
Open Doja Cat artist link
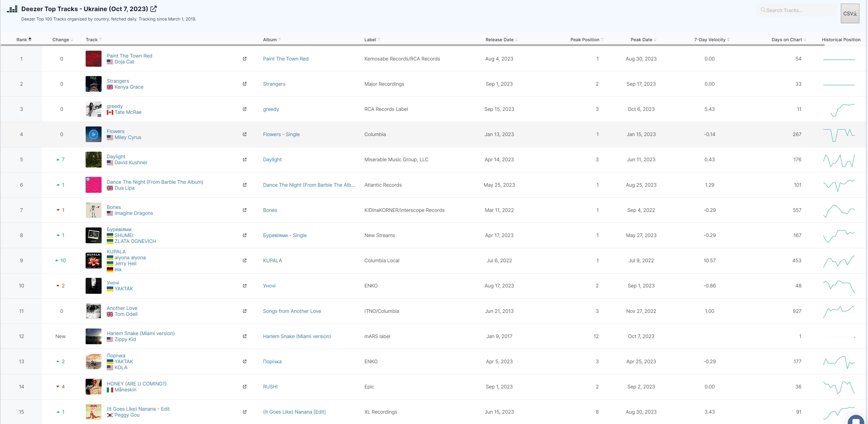point(124,62)
